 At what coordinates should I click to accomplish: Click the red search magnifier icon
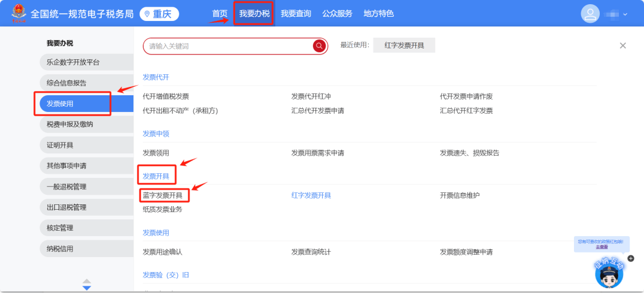[320, 46]
